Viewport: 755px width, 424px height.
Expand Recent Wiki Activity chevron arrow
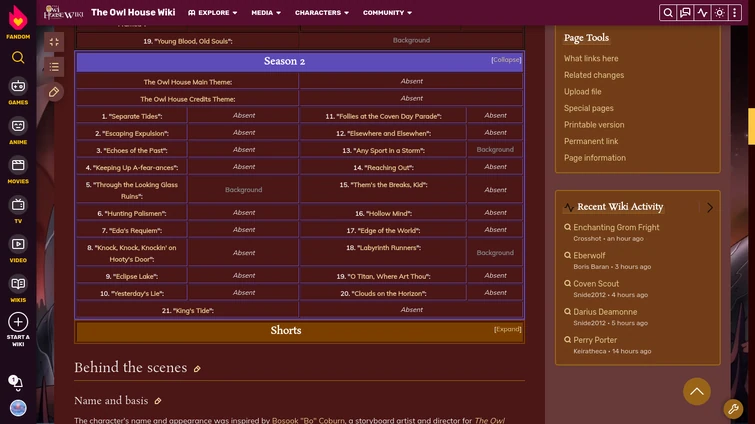[x=710, y=207]
